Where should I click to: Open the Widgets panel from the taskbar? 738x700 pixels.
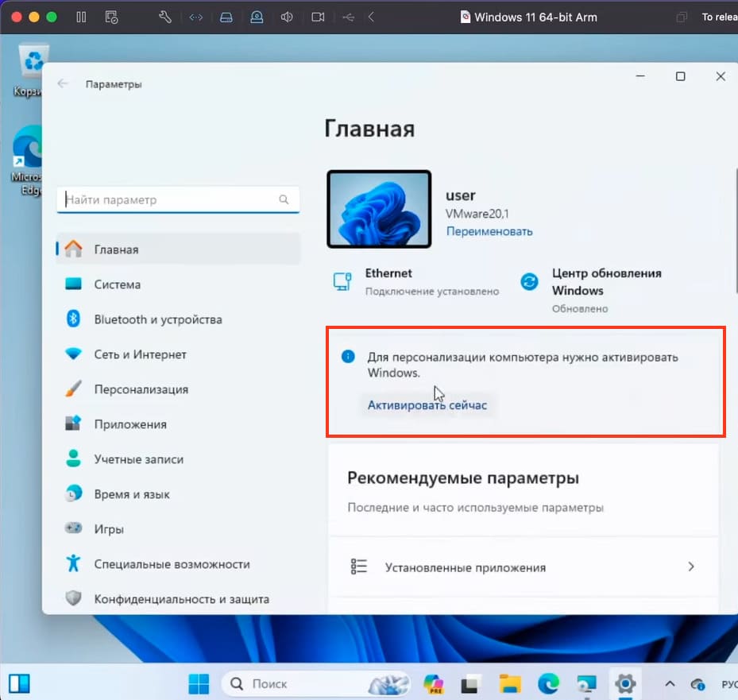[x=19, y=683]
